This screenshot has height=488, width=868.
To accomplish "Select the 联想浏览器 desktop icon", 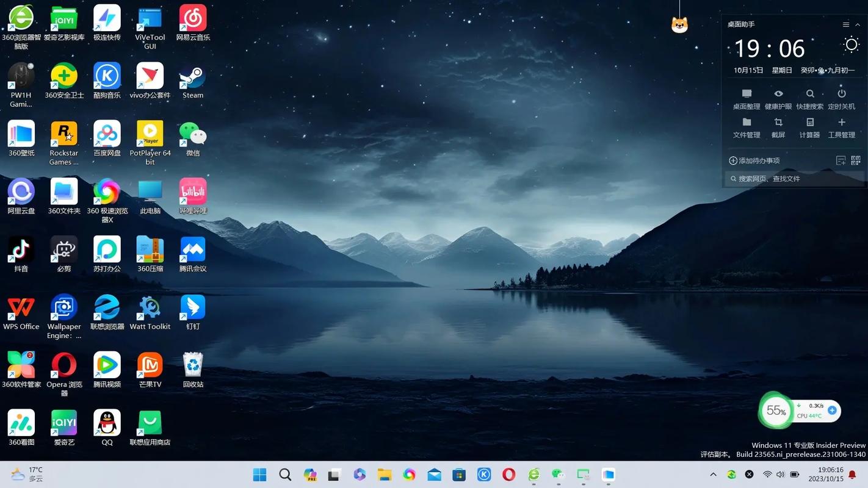I will tap(107, 312).
